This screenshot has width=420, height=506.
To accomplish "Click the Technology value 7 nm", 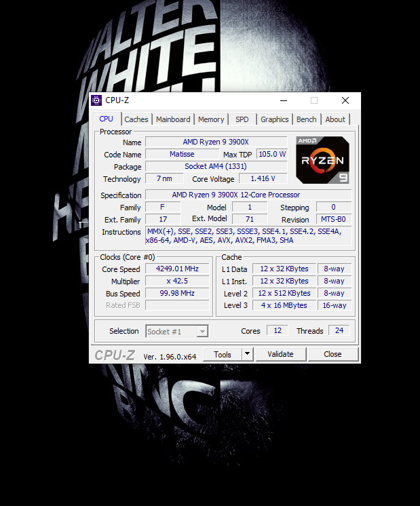I will coord(164,179).
